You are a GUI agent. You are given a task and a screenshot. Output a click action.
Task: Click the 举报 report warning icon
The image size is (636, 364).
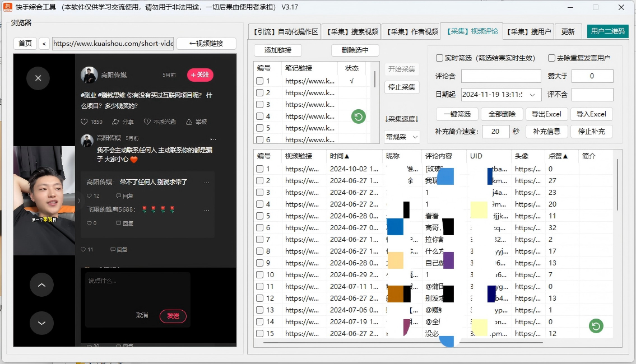click(x=189, y=122)
